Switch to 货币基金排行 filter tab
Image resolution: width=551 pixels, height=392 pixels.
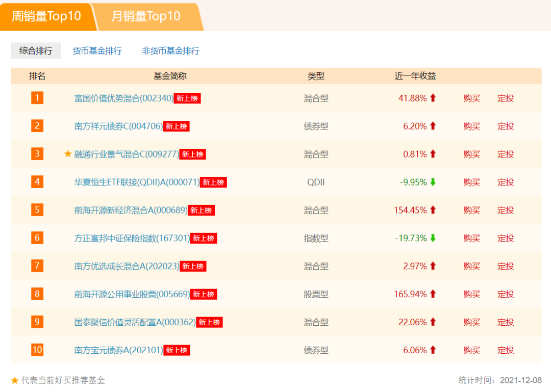[x=98, y=50]
